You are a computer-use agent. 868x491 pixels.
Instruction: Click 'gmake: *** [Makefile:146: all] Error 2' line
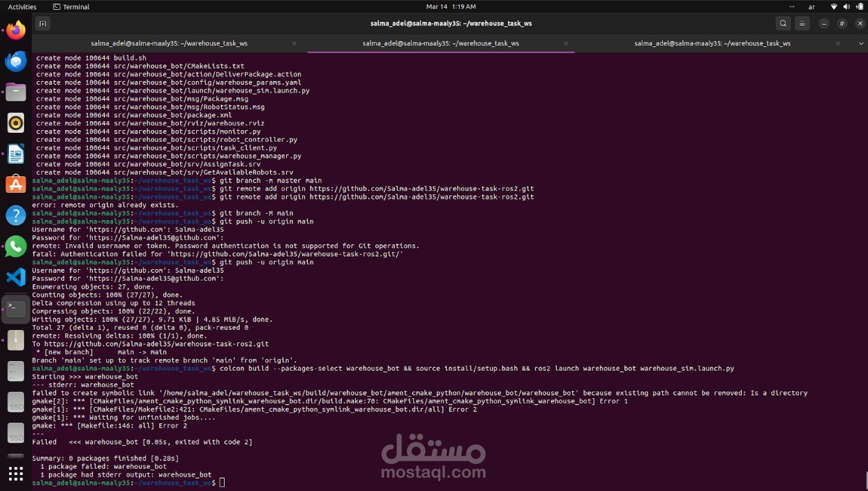(109, 425)
